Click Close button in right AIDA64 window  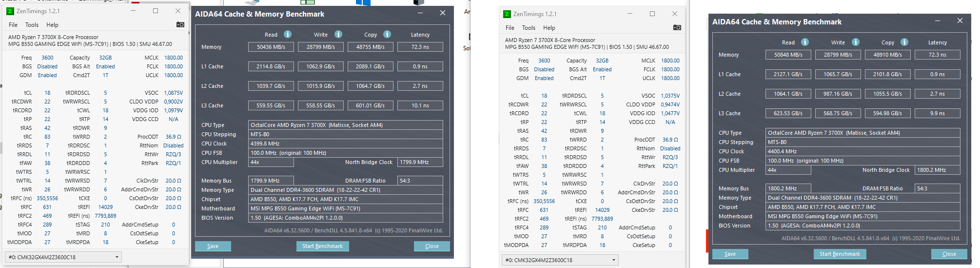coord(949,254)
